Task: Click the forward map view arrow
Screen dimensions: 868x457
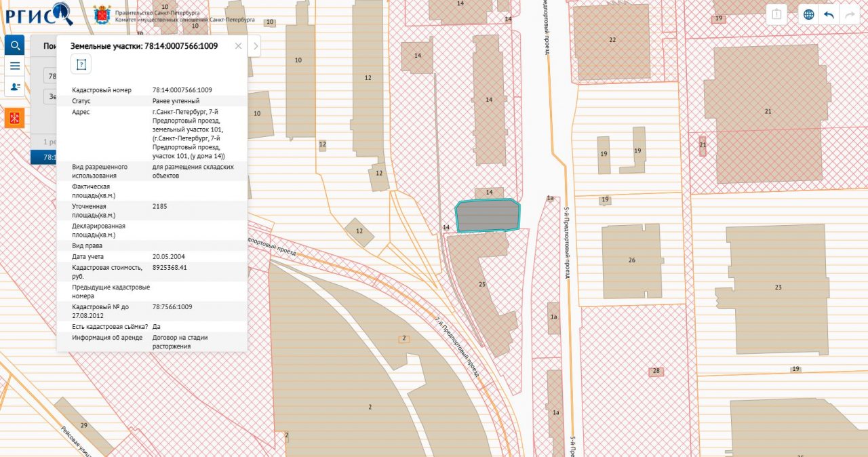Action: tap(848, 14)
